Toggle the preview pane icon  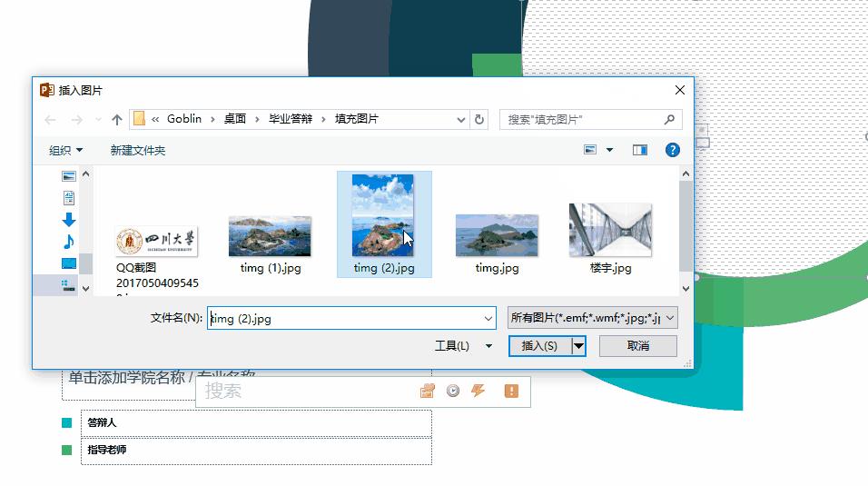point(640,150)
